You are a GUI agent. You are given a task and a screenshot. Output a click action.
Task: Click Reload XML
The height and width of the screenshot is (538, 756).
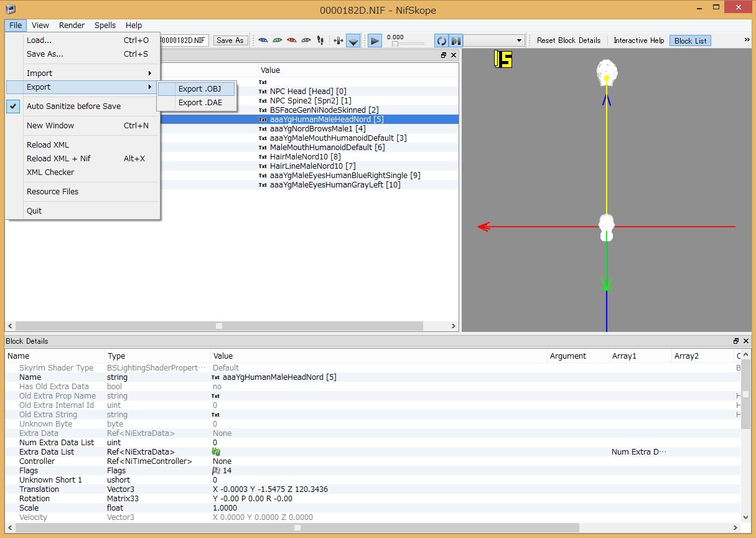(x=83, y=144)
